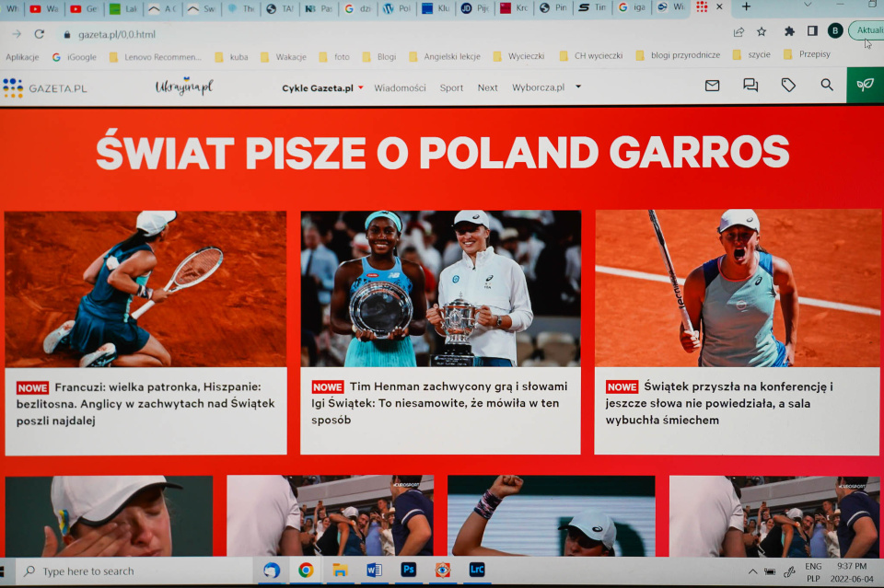Open Microsoft Word from the taskbar

374,571
